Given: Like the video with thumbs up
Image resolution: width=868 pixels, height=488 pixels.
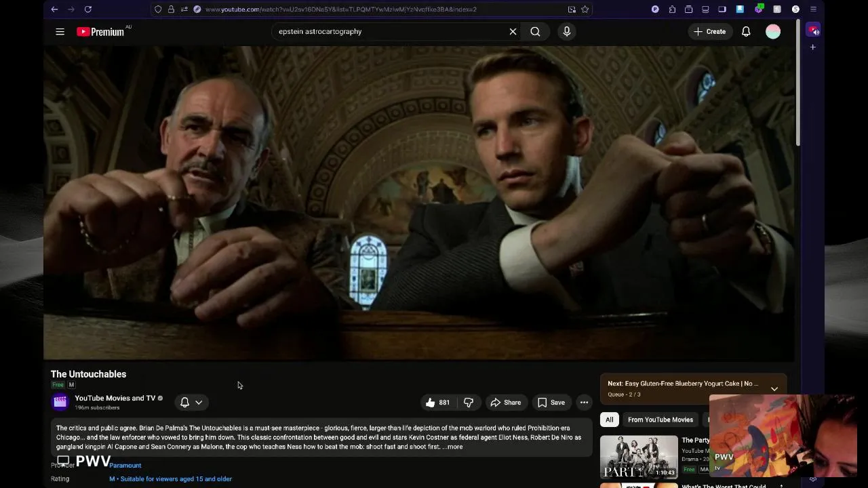Looking at the screenshot, I should click(x=437, y=402).
